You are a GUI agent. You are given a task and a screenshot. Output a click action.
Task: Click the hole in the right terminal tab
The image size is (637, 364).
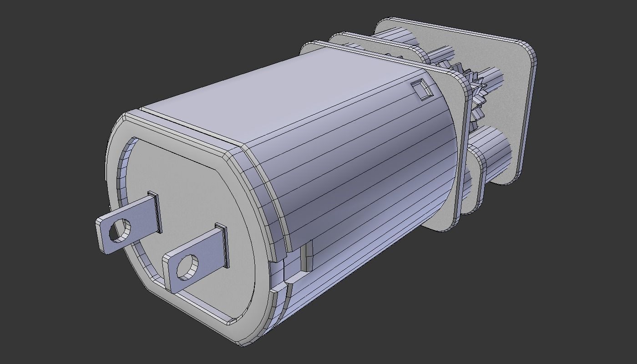pos(188,268)
